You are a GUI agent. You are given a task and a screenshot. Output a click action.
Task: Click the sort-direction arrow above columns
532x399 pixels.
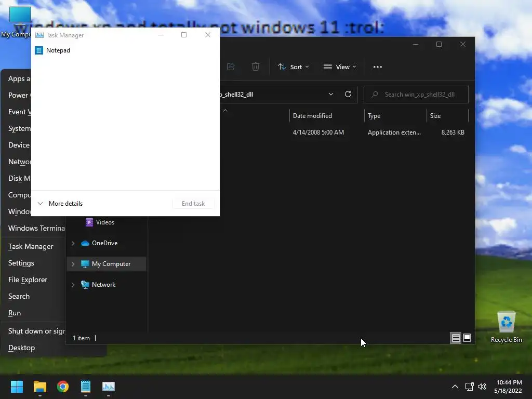click(225, 111)
